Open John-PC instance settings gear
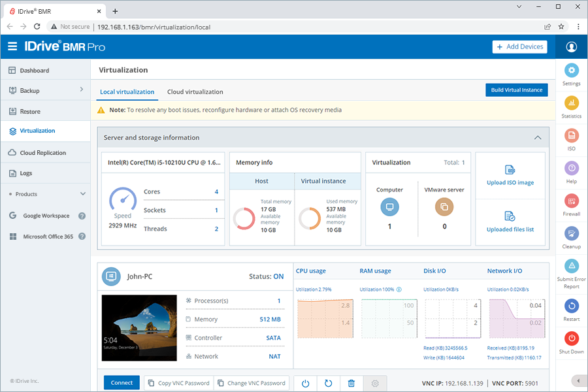Image resolution: width=588 pixels, height=392 pixels. point(374,383)
